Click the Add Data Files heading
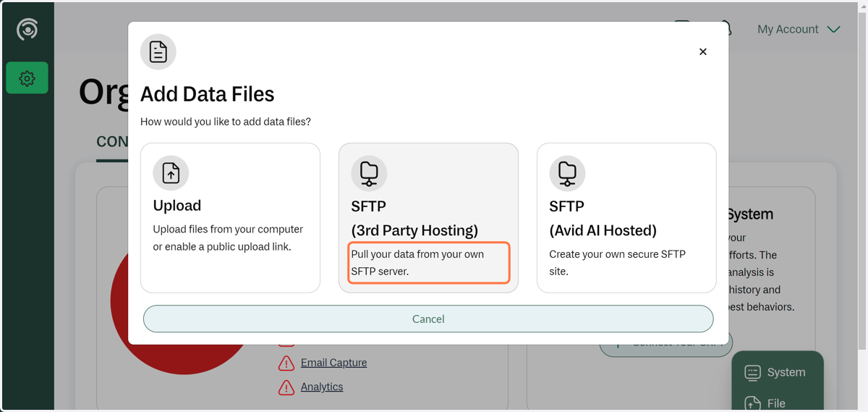 208,94
